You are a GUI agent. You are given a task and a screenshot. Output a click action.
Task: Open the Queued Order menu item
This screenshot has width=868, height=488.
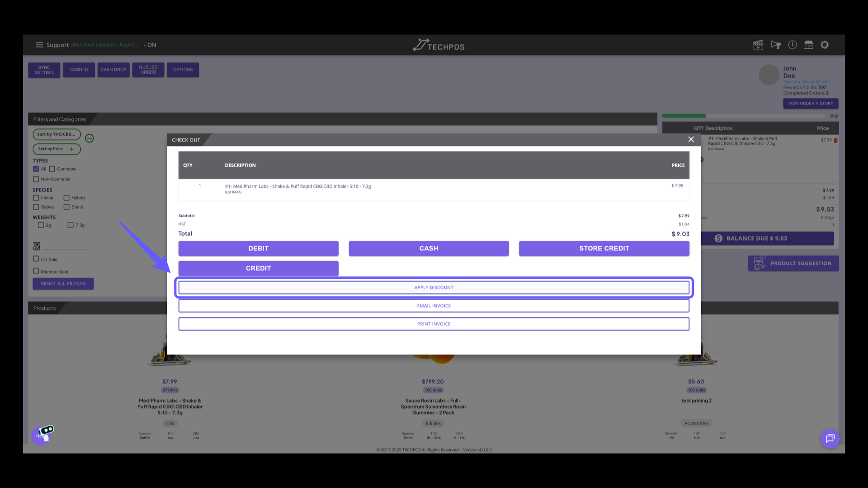coord(148,70)
